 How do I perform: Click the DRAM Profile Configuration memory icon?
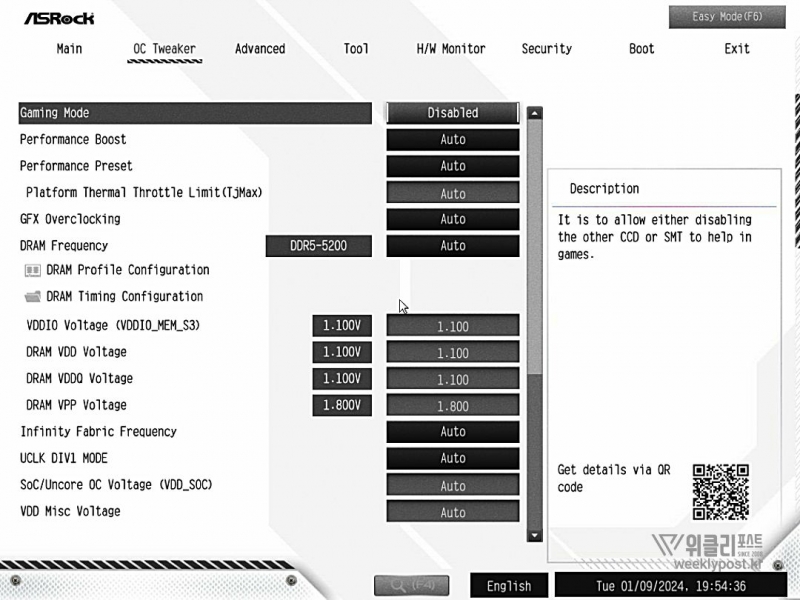(x=32, y=270)
